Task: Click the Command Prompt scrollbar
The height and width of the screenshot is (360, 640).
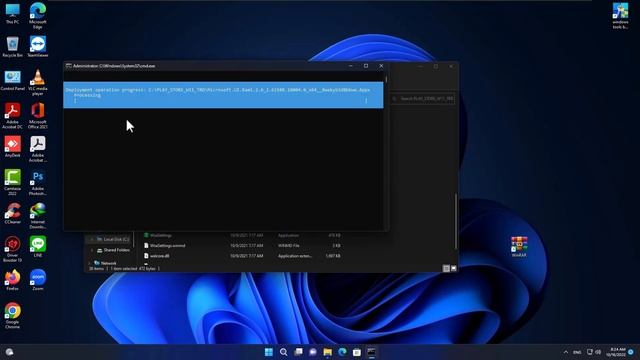Action: [386, 78]
